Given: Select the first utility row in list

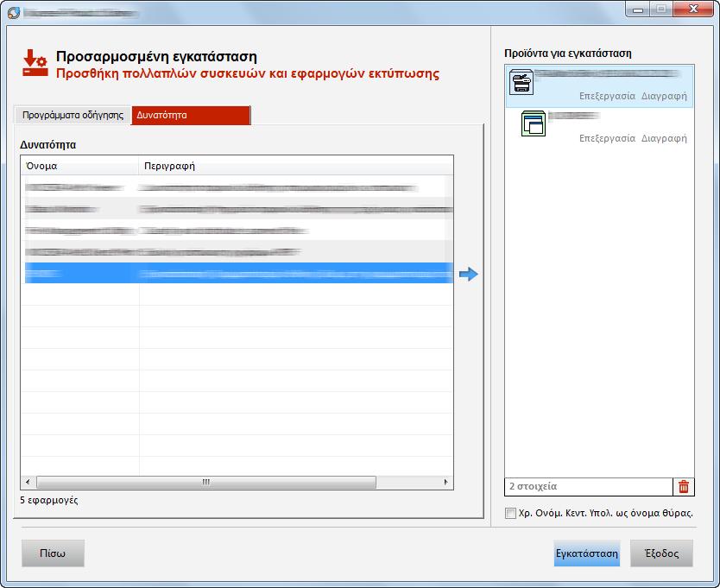Looking at the screenshot, I should 237,187.
